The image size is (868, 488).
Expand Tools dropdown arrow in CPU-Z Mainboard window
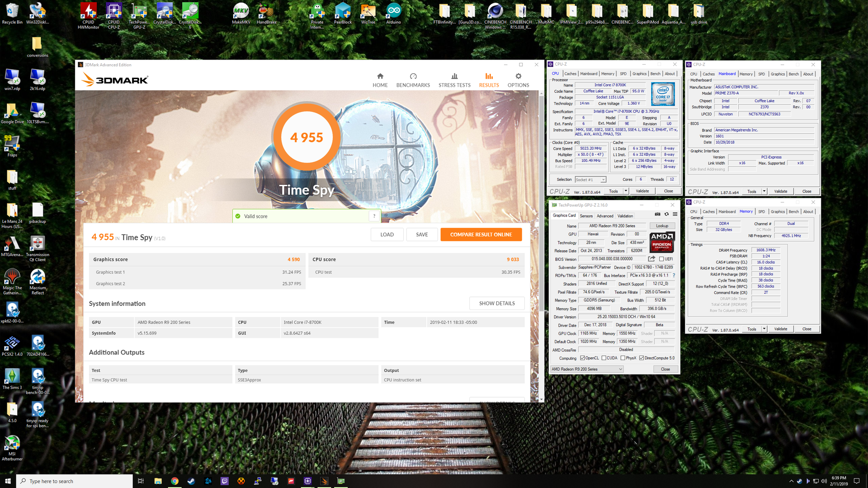(x=764, y=192)
